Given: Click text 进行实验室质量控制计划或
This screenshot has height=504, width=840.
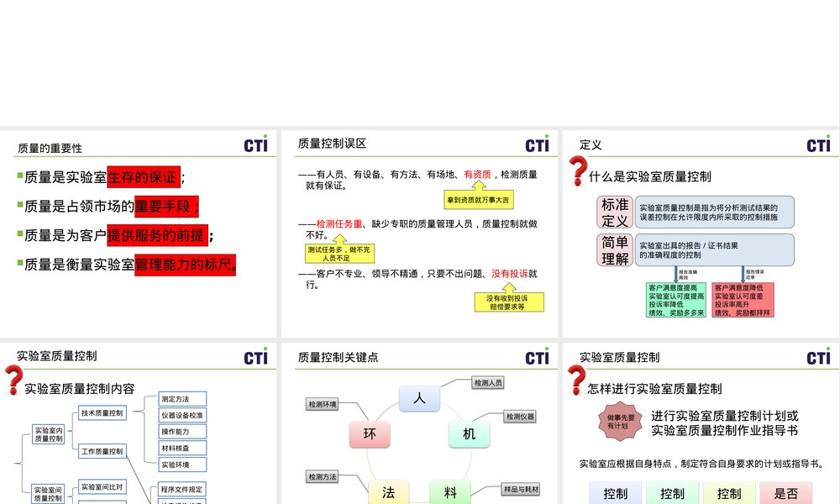Looking at the screenshot, I should 725,416.
